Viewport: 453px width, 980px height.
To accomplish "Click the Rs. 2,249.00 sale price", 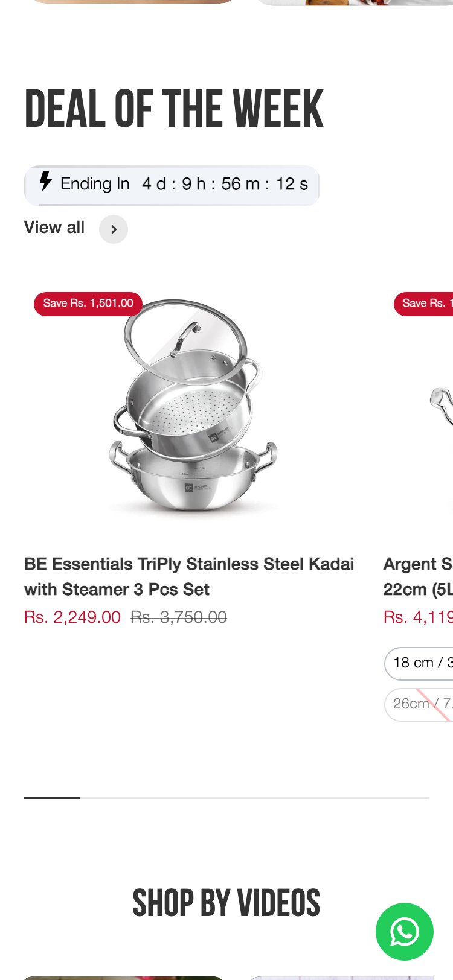I will pos(72,617).
